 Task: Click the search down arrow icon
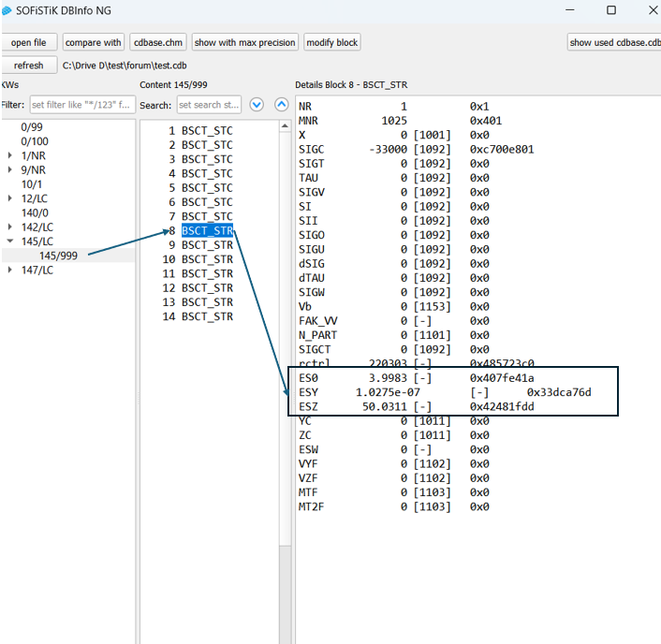pyautogui.click(x=257, y=105)
